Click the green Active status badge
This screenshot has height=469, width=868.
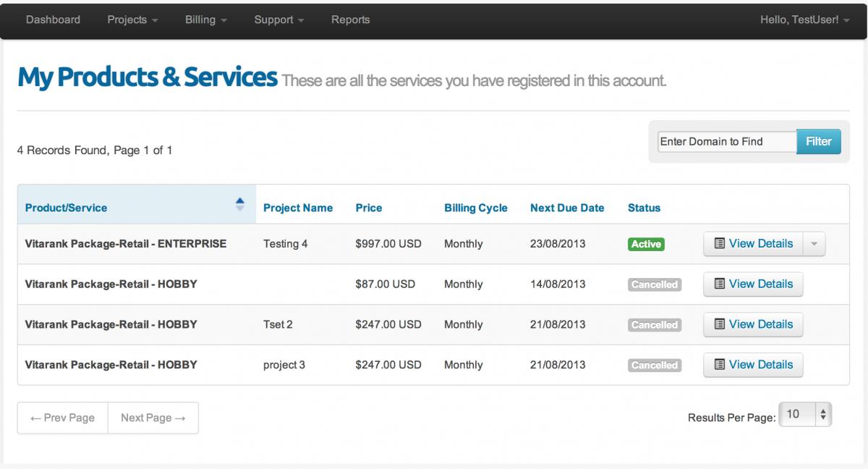(x=646, y=244)
